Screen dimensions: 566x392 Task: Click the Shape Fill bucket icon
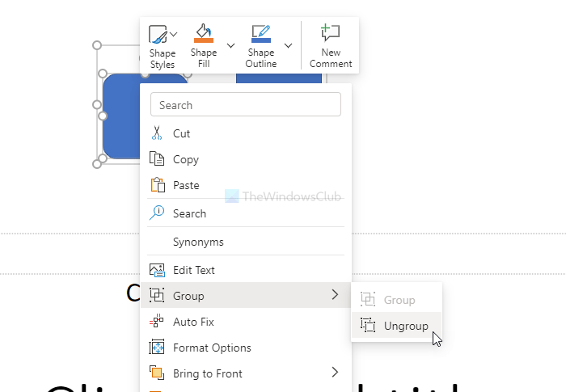coord(203,34)
